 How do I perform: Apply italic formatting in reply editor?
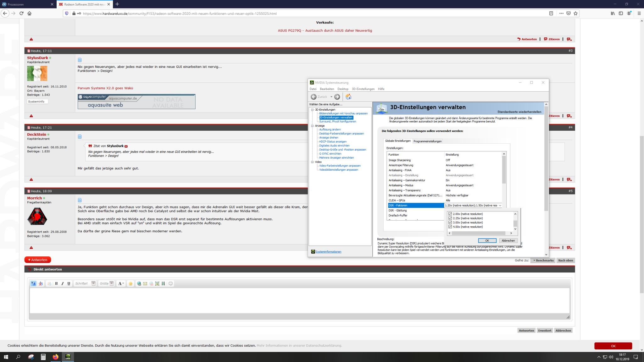pyautogui.click(x=63, y=283)
